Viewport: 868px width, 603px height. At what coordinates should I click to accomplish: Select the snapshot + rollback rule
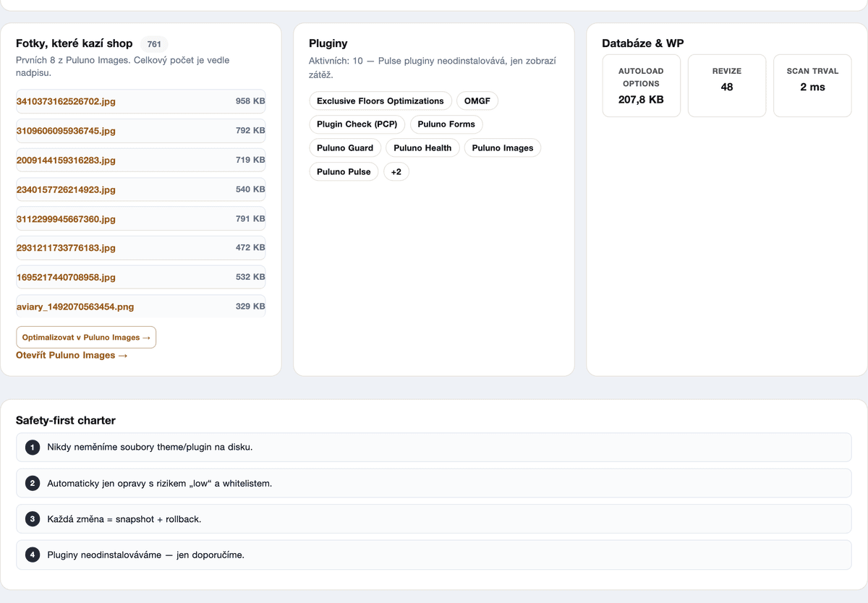(434, 519)
